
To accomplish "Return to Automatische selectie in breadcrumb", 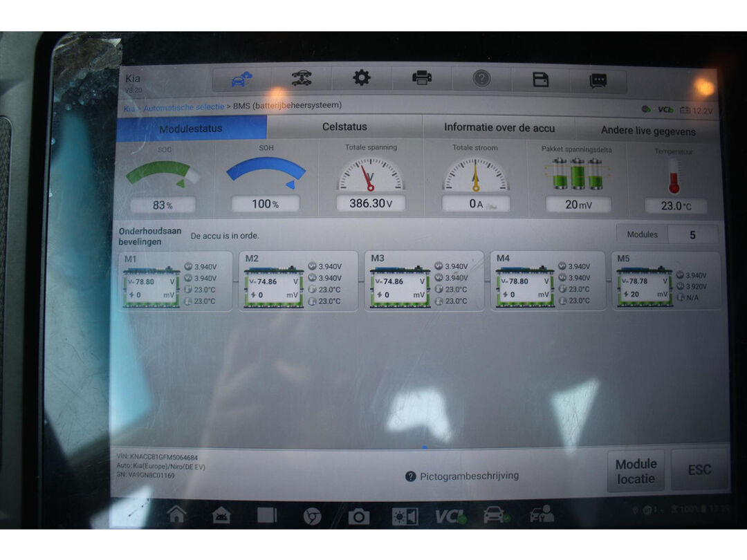I will tap(184, 107).
